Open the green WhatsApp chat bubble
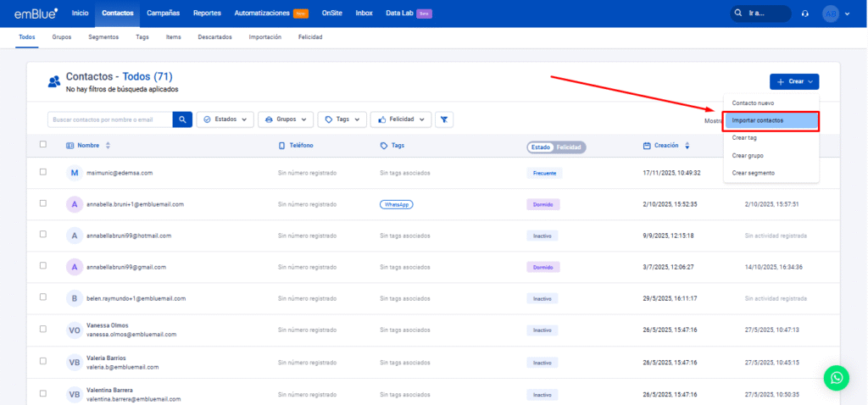 (x=836, y=377)
